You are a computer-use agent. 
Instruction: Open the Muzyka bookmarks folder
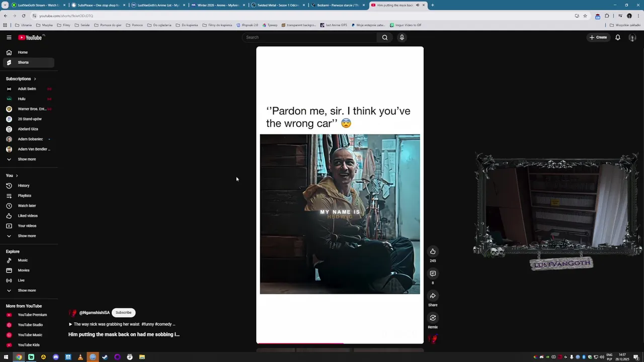point(44,25)
